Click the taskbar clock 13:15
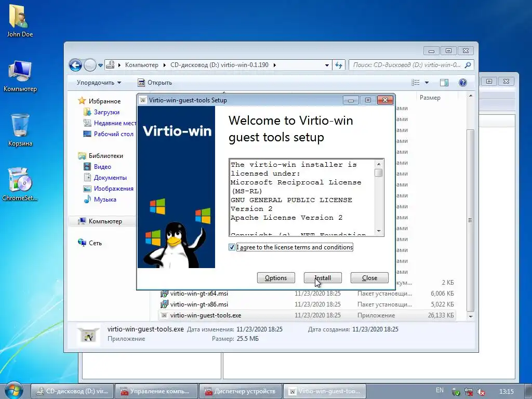This screenshot has height=399, width=532. [506, 392]
